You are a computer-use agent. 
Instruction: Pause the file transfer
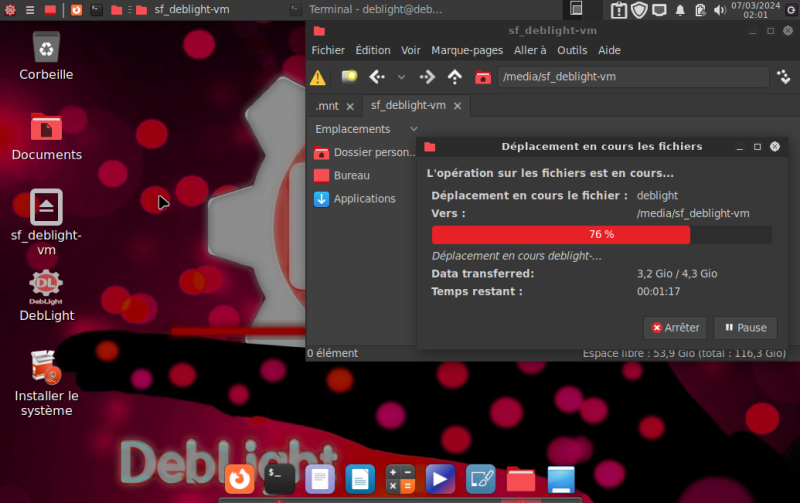(745, 328)
